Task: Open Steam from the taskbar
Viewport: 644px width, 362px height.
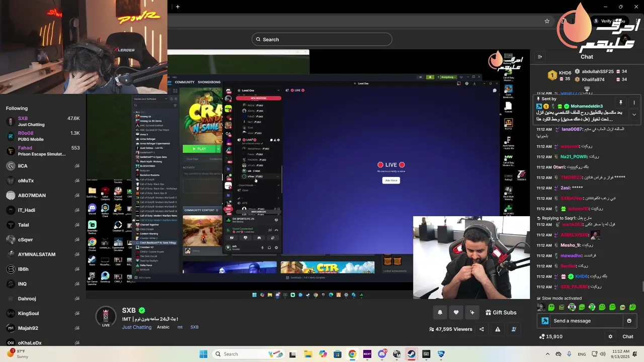Action: tap(412, 354)
